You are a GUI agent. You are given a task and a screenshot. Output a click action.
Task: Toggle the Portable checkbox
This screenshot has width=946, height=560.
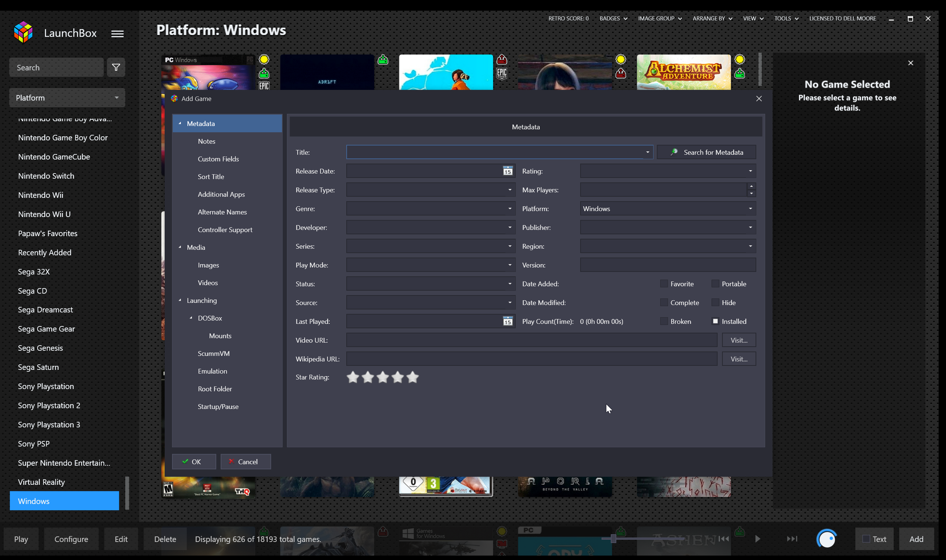coord(715,283)
